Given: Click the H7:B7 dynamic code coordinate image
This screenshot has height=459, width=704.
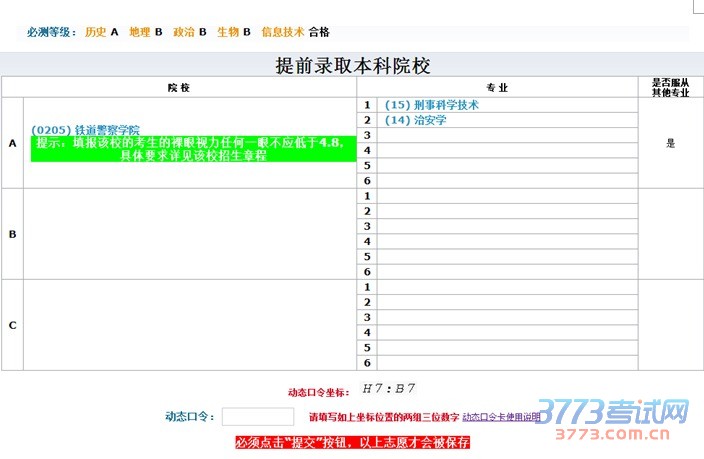Looking at the screenshot, I should (x=389, y=388).
